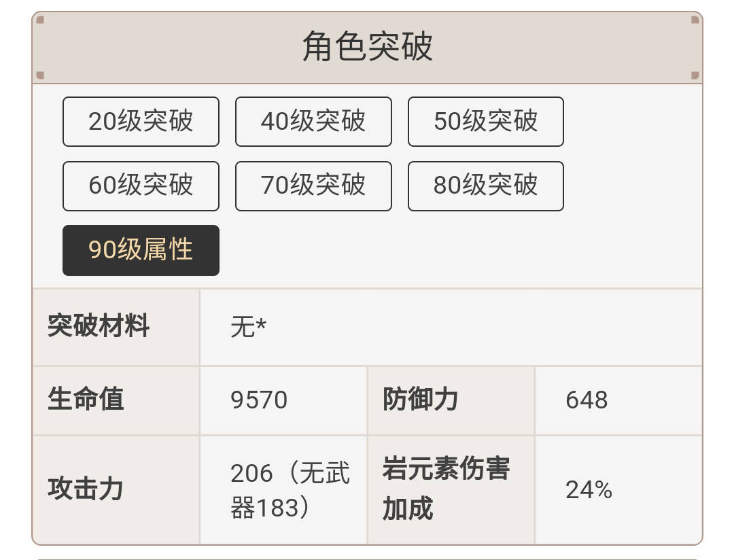Viewport: 734px width, 560px height.
Task: Click the 岩元素伤害加成 label cell
Action: pyautogui.click(x=451, y=490)
